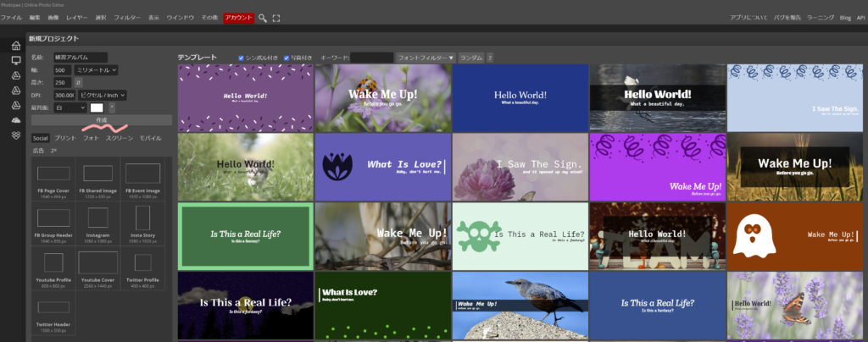Click the ランダム button
The height and width of the screenshot is (342, 868).
click(x=470, y=58)
